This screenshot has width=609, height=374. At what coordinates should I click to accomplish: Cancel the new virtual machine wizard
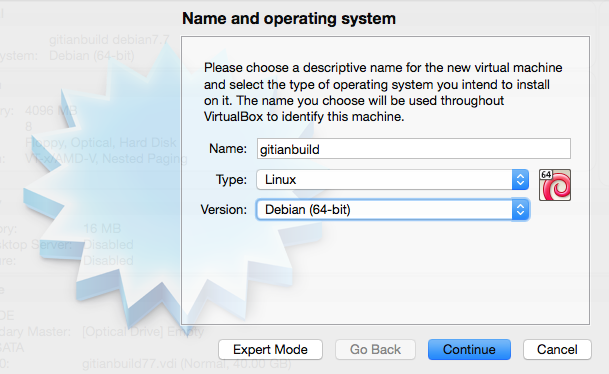click(x=557, y=350)
